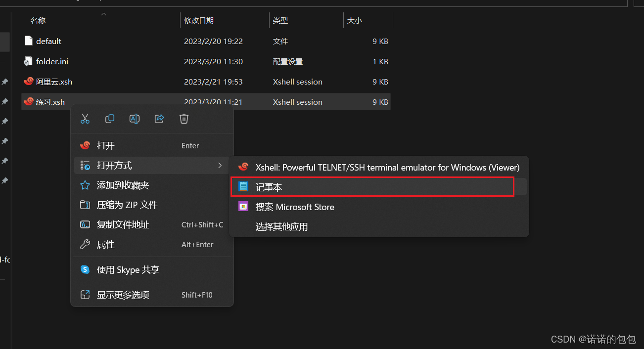The height and width of the screenshot is (349, 644).
Task: Click Xshell session type of 阿里云.xsh
Action: tap(298, 82)
